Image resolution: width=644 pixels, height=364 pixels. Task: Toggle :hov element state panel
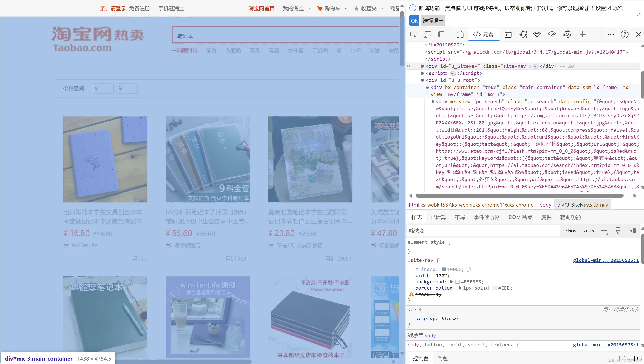571,231
